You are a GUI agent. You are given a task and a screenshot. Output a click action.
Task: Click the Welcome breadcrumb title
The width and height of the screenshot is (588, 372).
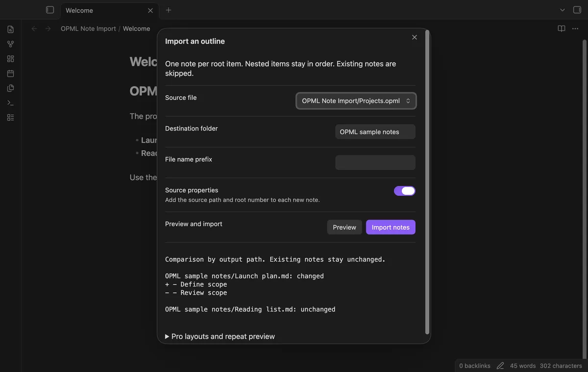point(136,29)
